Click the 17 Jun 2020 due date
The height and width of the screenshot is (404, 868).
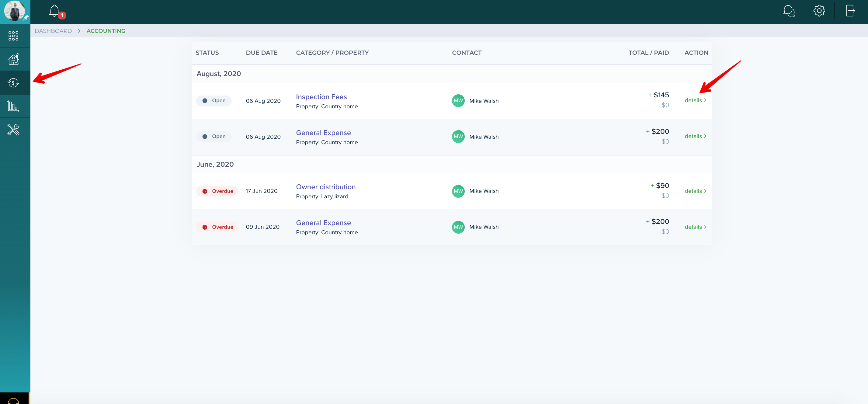[x=262, y=191]
